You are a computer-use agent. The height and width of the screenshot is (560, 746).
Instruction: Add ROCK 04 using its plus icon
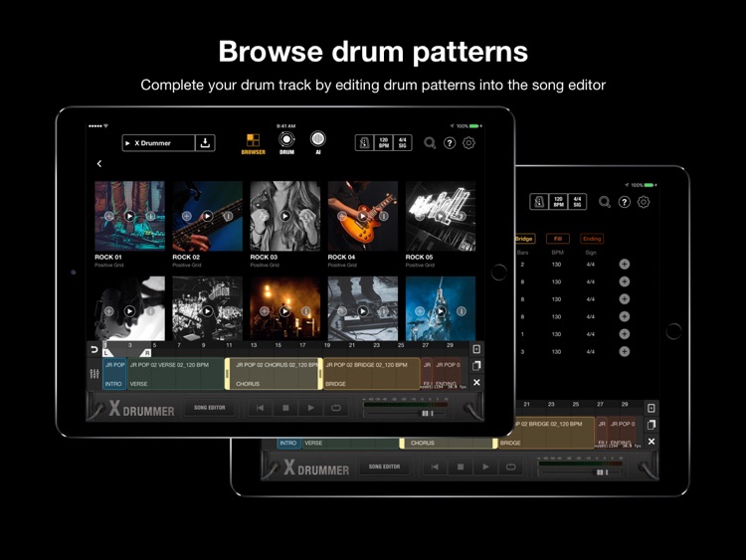(342, 216)
